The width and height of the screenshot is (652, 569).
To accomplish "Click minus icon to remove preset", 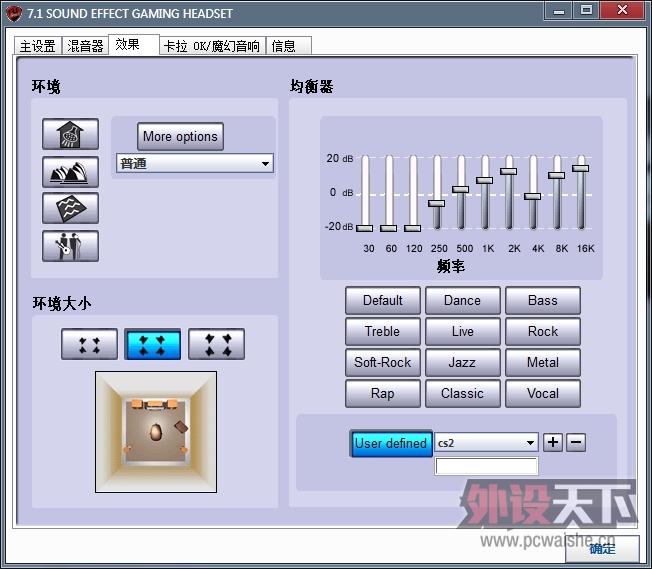I will [x=576, y=442].
